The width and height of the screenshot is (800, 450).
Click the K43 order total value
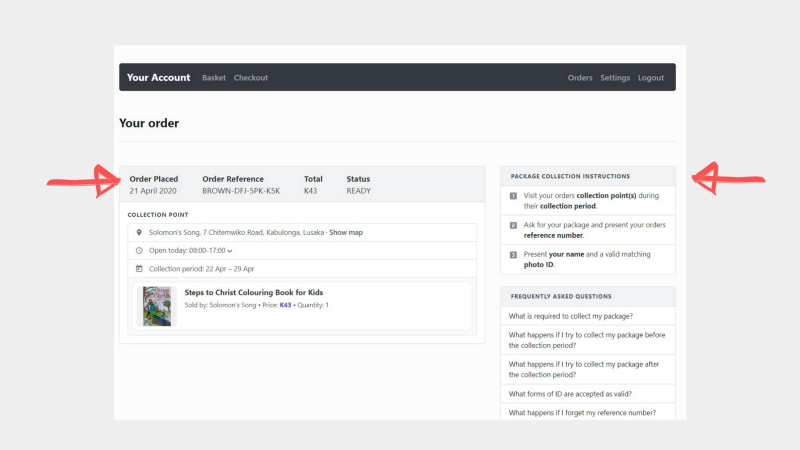(310, 191)
